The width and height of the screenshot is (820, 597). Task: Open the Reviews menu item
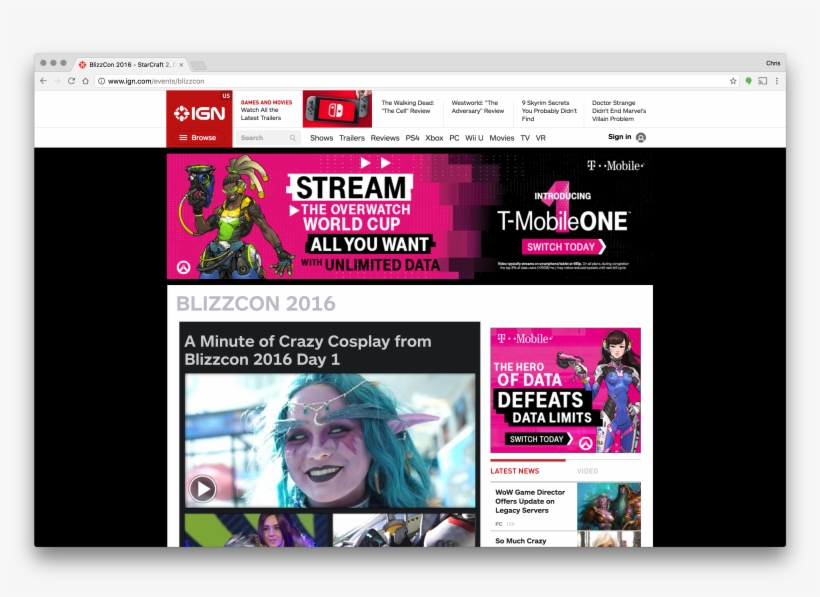coord(385,138)
